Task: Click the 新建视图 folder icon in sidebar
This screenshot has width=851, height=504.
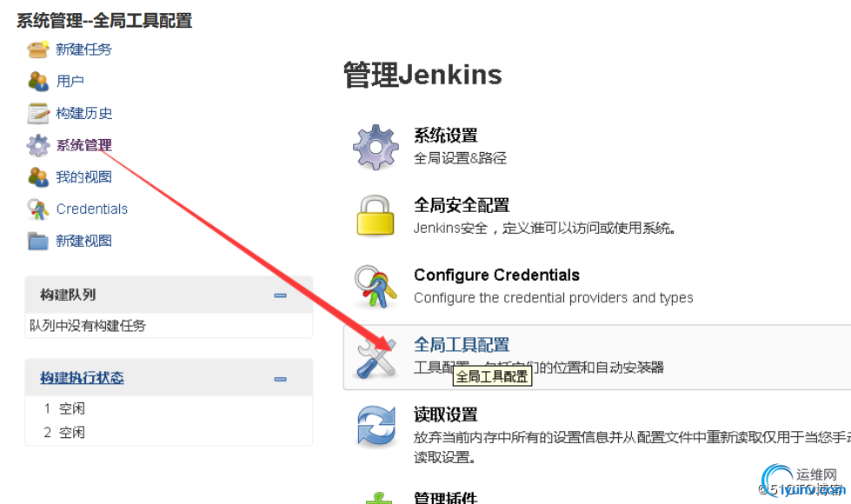Action: tap(38, 241)
